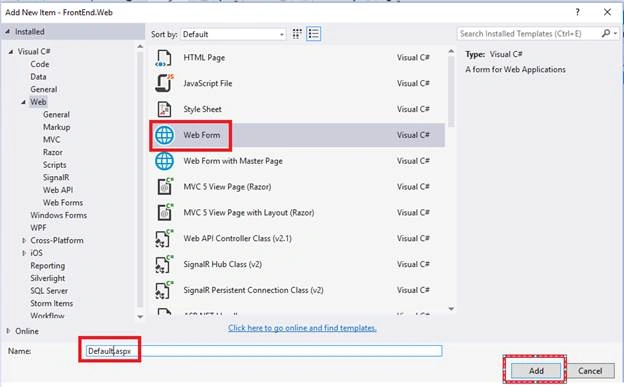Select the JavaScript File template icon
Viewport: 624px width, 387px height.
164,83
